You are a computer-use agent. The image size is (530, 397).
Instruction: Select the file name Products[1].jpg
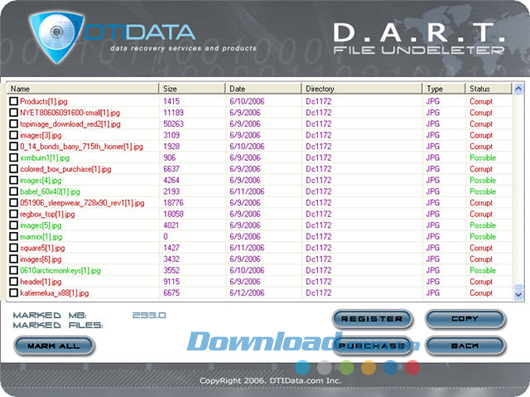44,101
